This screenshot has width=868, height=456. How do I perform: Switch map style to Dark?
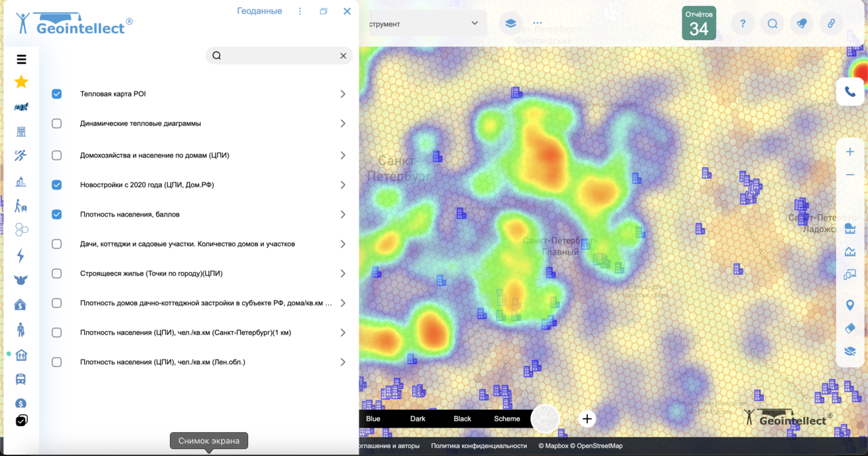(418, 419)
